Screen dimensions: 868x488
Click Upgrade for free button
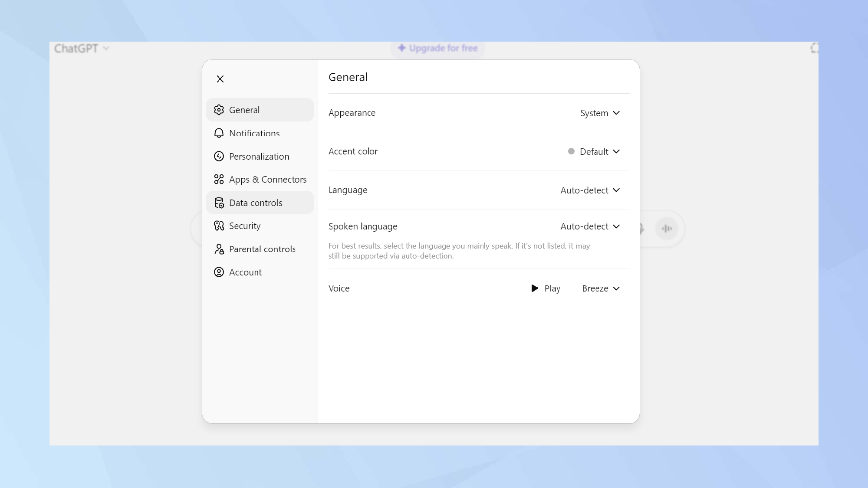pos(437,48)
